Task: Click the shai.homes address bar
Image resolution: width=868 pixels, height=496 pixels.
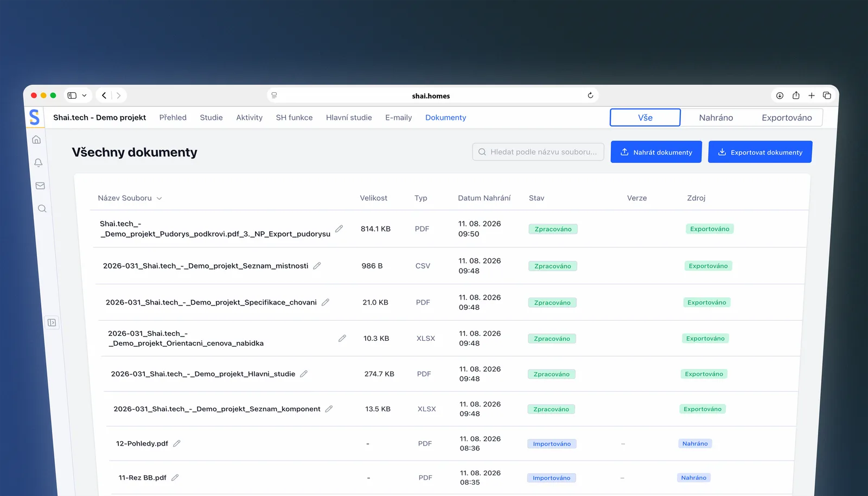Action: (432, 96)
